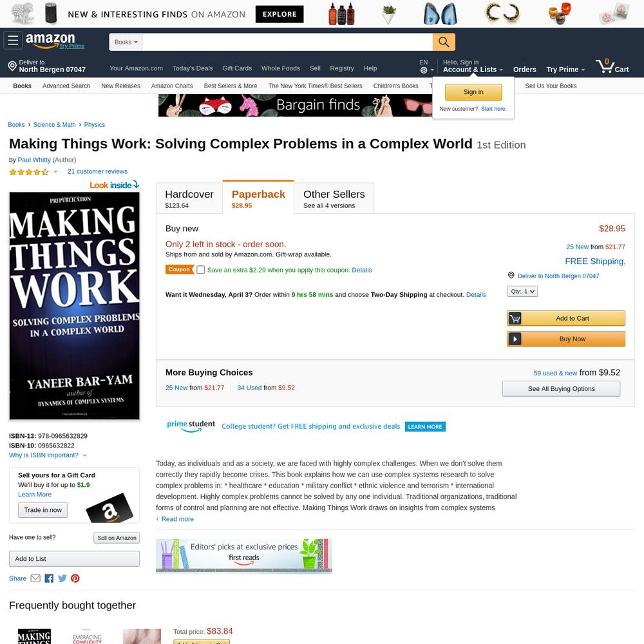Screen dimensions: 644x644
Task: Share the book on Pinterest
Action: 75,578
